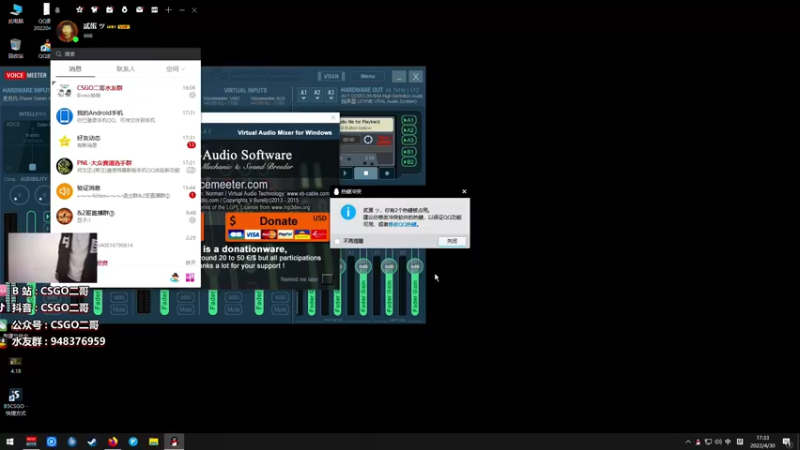Image resolution: width=800 pixels, height=450 pixels.
Task: Close the Voicemeeter donation splash window
Action: 334,118
